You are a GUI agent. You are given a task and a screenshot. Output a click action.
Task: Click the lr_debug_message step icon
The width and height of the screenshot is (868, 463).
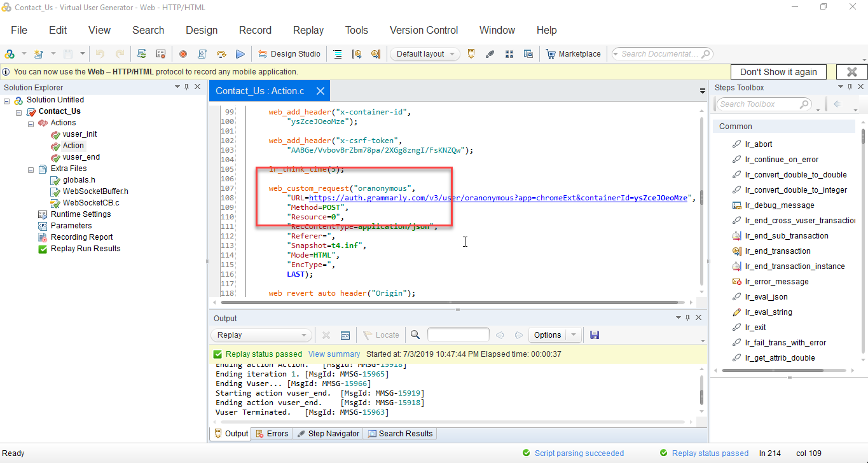[x=737, y=205]
